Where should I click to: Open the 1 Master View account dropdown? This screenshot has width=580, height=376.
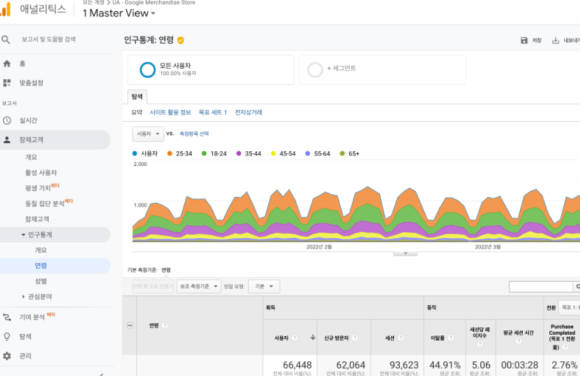[x=119, y=13]
